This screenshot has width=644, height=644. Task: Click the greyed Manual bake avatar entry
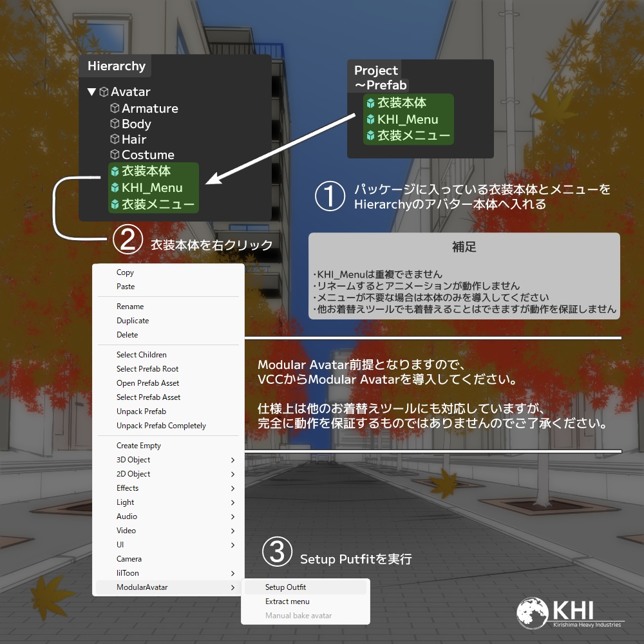[x=305, y=616]
